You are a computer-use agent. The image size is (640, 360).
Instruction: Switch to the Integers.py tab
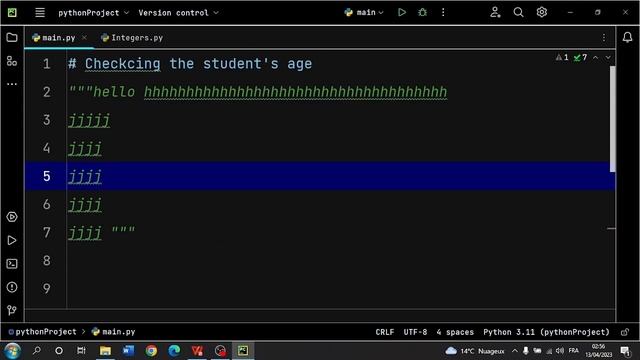point(132,38)
